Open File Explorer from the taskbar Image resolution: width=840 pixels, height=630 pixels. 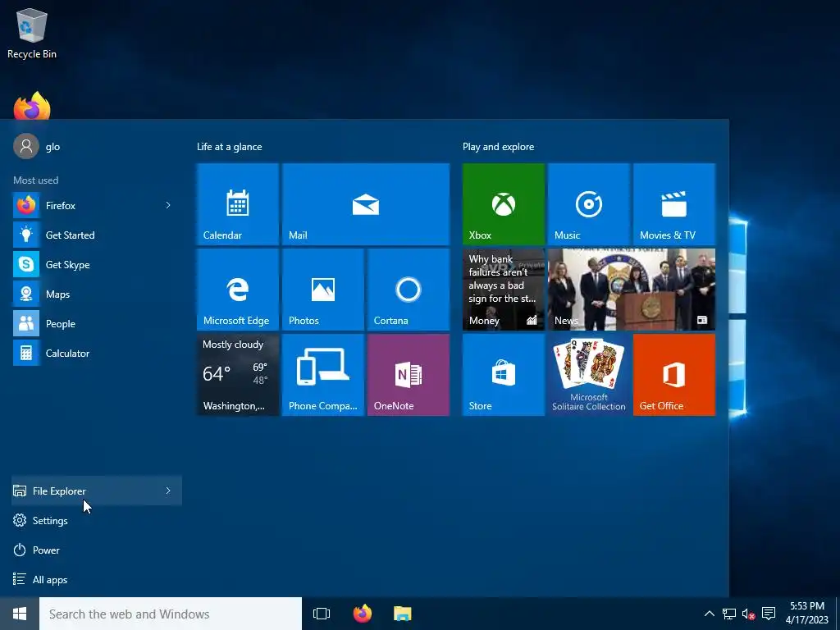402,614
